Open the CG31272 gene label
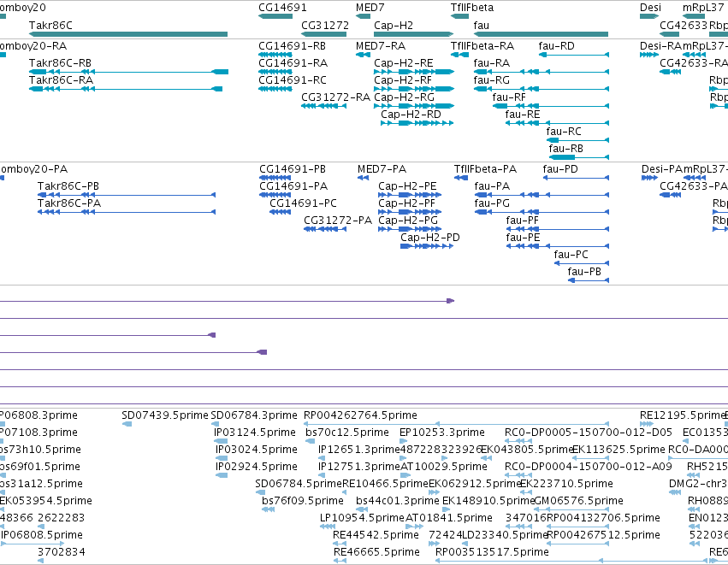 325,25
